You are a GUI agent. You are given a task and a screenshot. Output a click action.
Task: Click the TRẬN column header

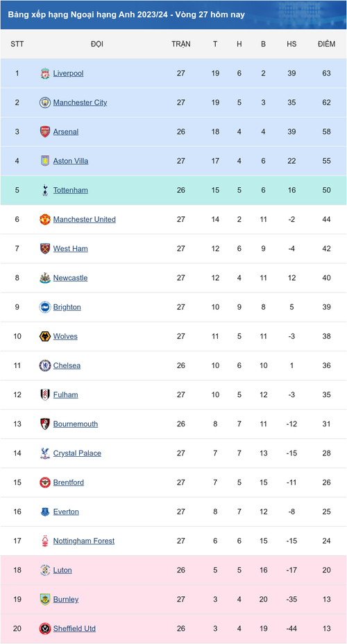click(181, 44)
